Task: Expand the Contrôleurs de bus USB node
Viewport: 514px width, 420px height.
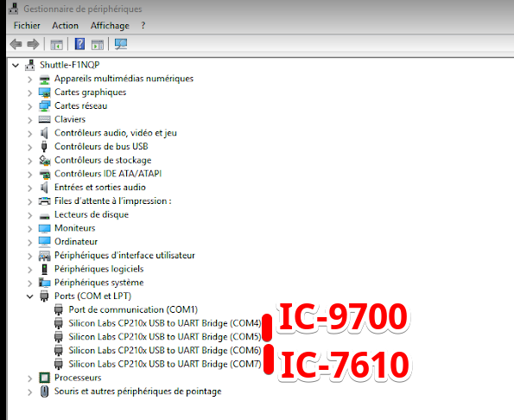Action: tap(30, 147)
